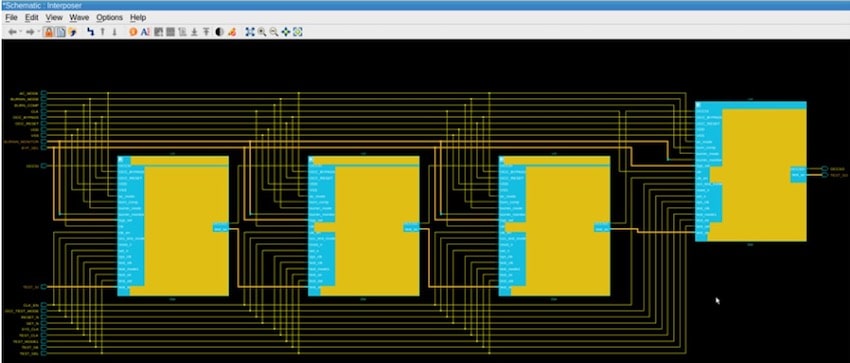The height and width of the screenshot is (363, 850).
Task: Open the forward history dropdown arrow
Action: [38, 31]
